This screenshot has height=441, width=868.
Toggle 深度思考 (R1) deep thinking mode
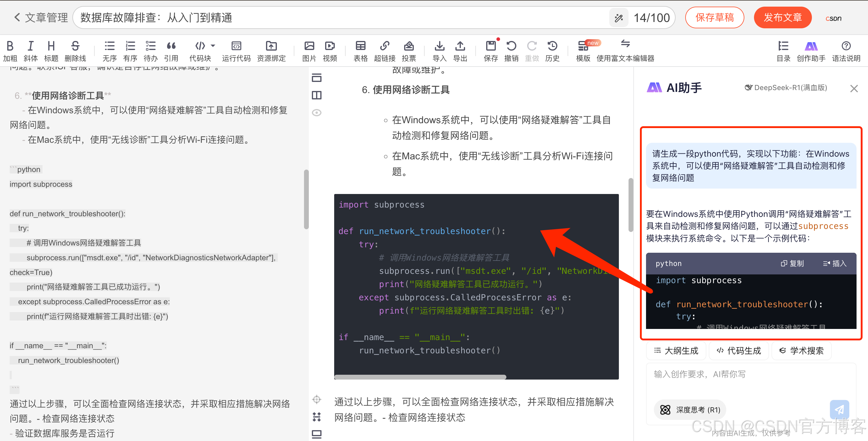pos(690,409)
